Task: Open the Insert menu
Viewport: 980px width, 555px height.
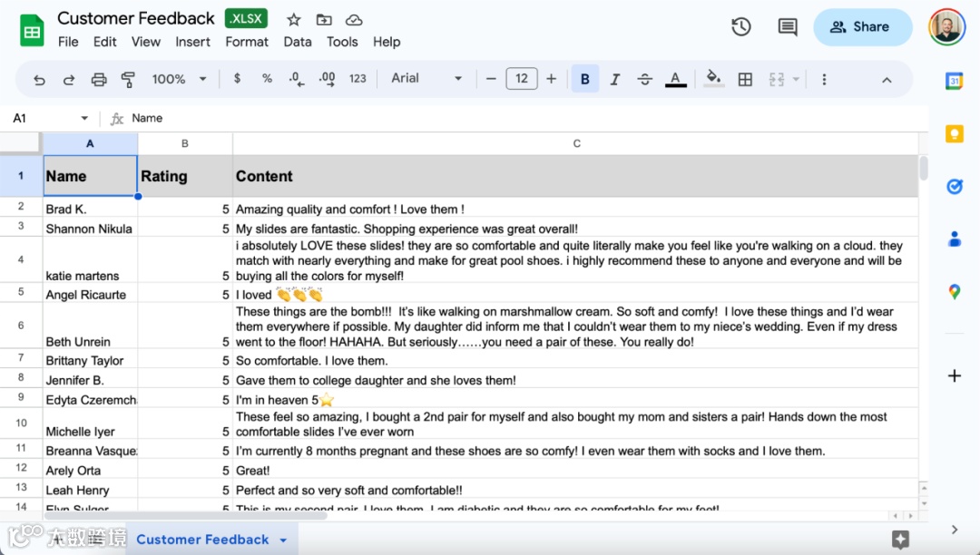Action: click(x=192, y=42)
